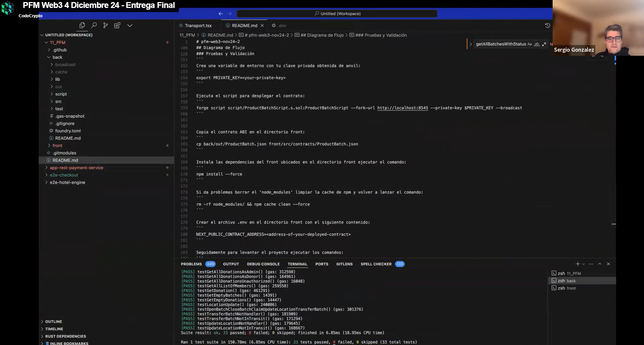Open the OUTPUT panel tab
The width and height of the screenshot is (644, 345).
click(x=231, y=264)
